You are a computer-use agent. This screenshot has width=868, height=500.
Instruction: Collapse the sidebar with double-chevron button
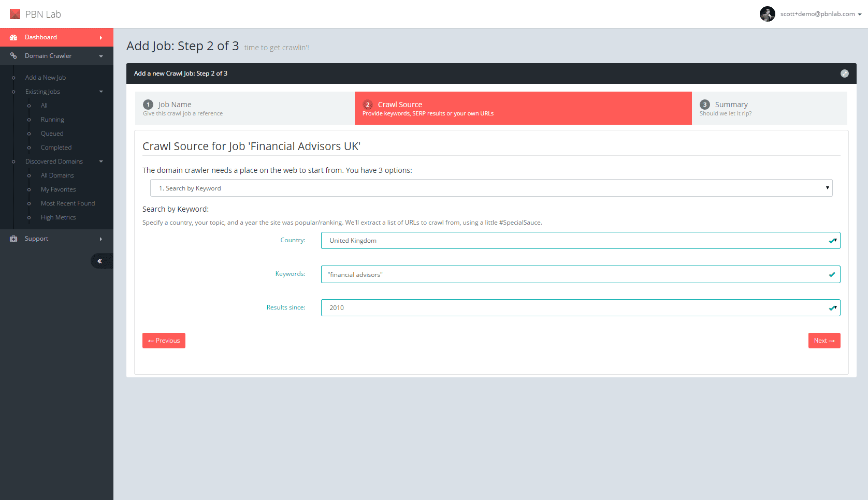point(100,261)
